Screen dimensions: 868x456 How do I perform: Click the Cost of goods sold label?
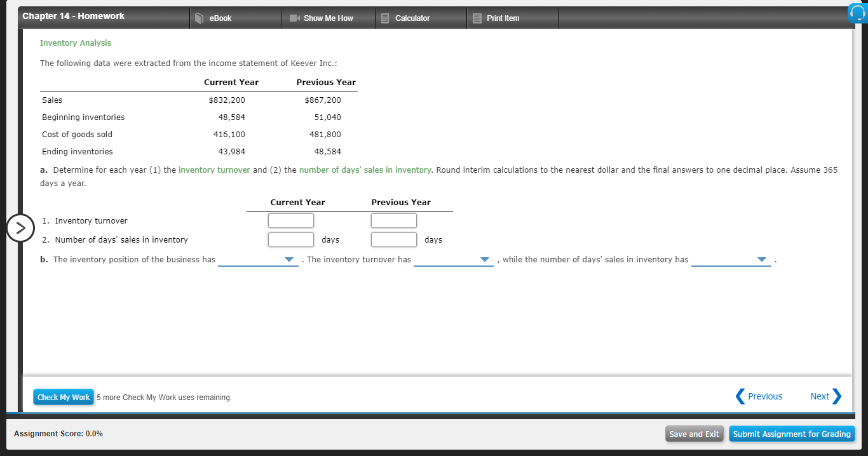coord(77,135)
